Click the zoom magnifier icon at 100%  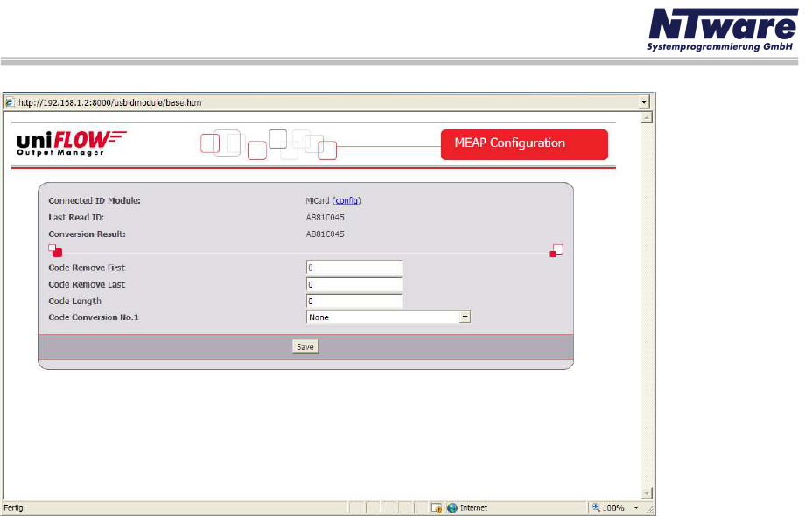click(596, 508)
